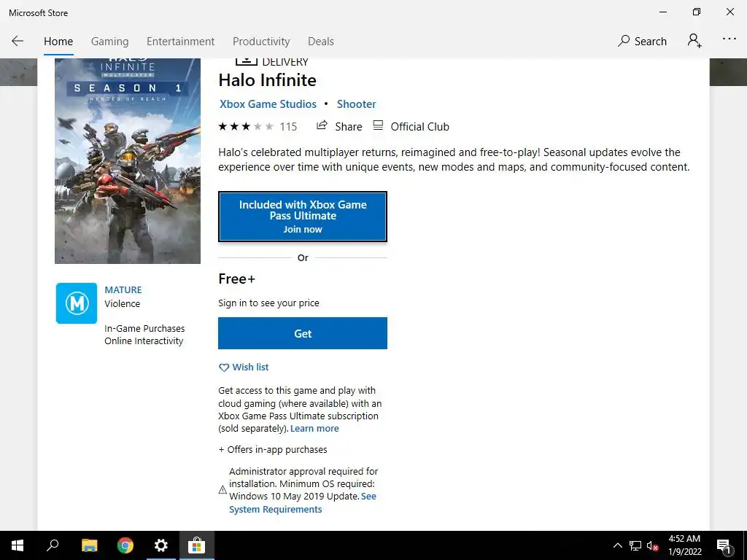The image size is (747, 560).
Task: Go back using the back arrow
Action: coord(18,41)
